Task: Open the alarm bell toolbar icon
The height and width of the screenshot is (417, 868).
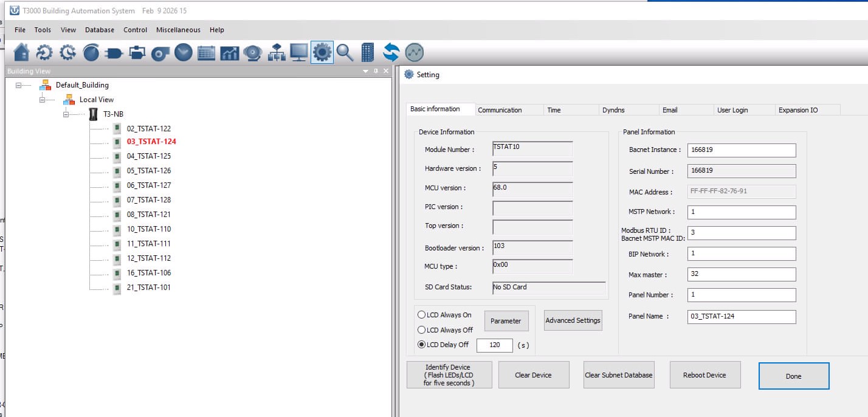Action: click(252, 53)
